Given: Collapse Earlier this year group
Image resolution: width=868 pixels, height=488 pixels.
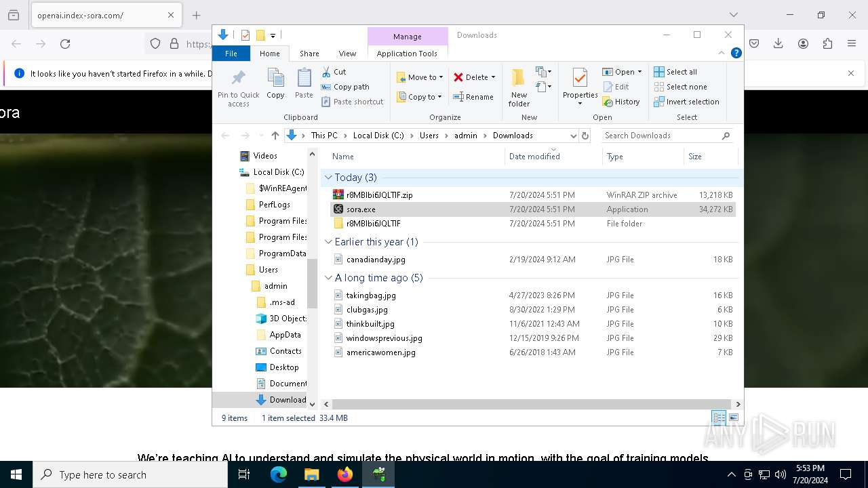Looking at the screenshot, I should 328,242.
